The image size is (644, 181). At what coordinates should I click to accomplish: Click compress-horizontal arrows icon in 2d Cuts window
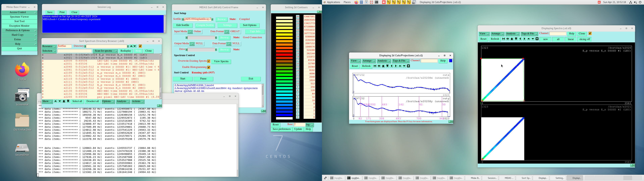(375, 66)
